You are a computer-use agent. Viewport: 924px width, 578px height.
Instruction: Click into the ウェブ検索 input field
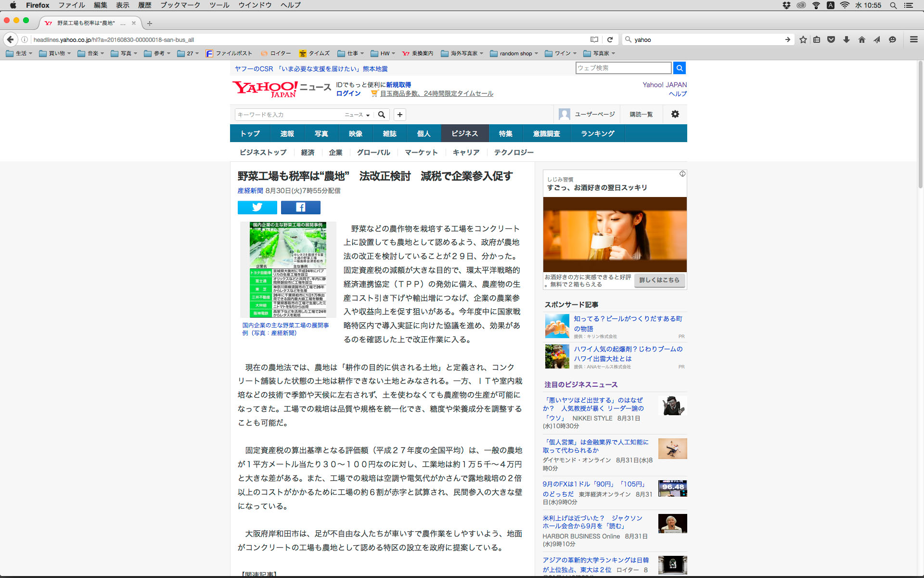pyautogui.click(x=623, y=68)
